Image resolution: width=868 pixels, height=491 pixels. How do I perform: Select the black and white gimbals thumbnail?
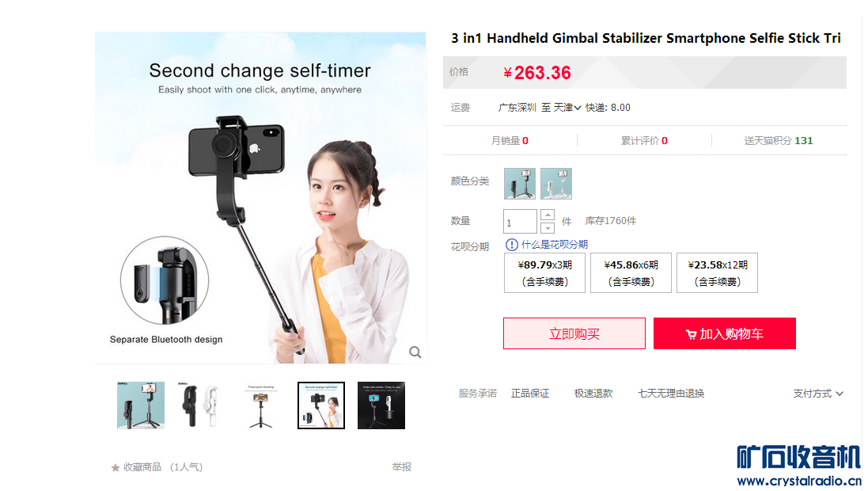[x=200, y=405]
